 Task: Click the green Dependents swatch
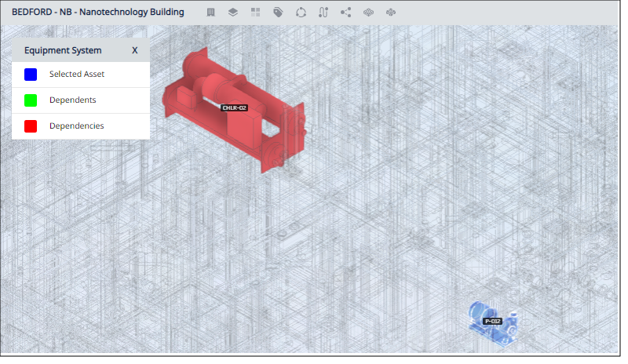pos(31,100)
